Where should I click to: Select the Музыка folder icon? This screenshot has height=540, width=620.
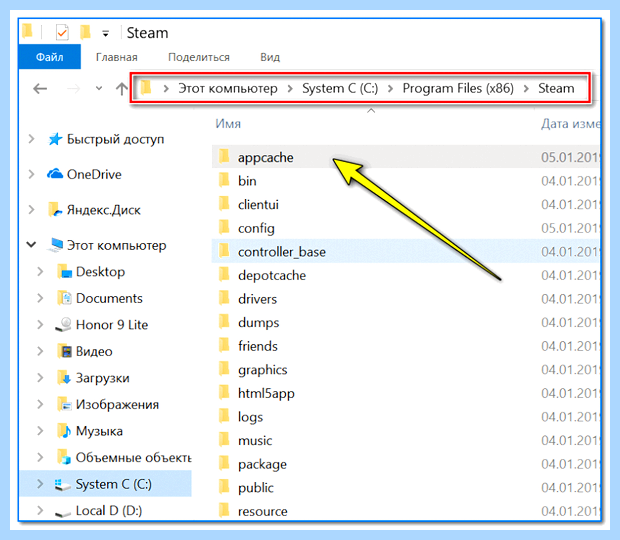65,430
